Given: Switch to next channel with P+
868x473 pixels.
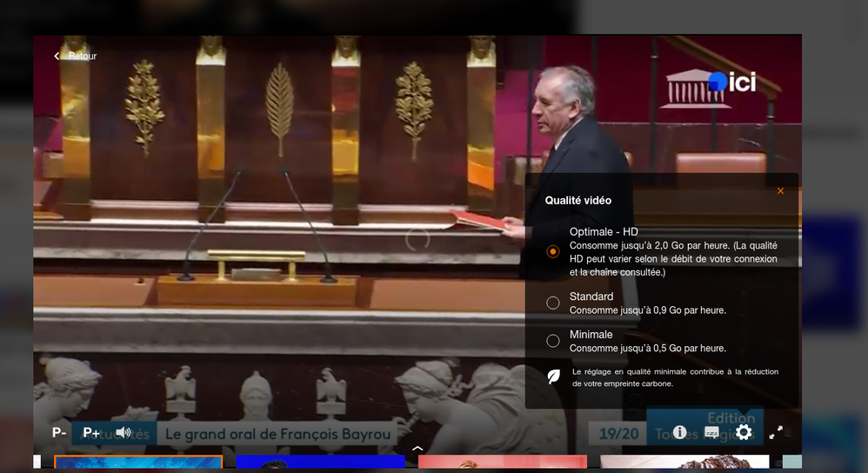Looking at the screenshot, I should click(91, 433).
